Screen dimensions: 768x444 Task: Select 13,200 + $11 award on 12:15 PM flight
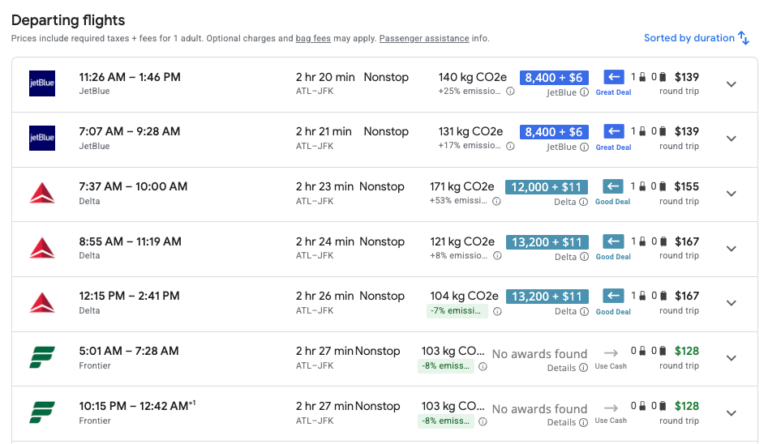(547, 296)
